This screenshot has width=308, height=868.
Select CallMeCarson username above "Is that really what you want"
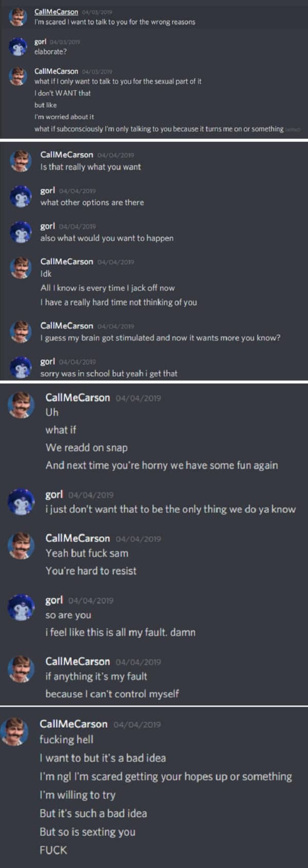(x=67, y=155)
